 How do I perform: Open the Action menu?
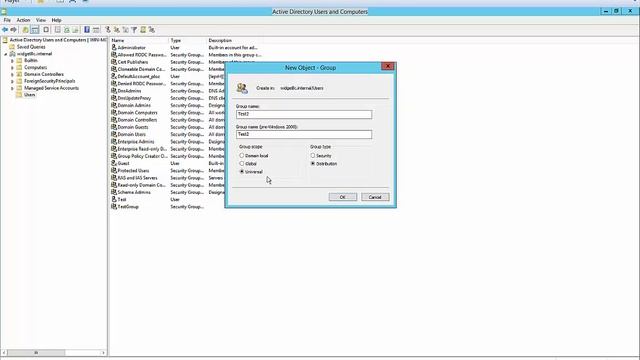pyautogui.click(x=23, y=20)
